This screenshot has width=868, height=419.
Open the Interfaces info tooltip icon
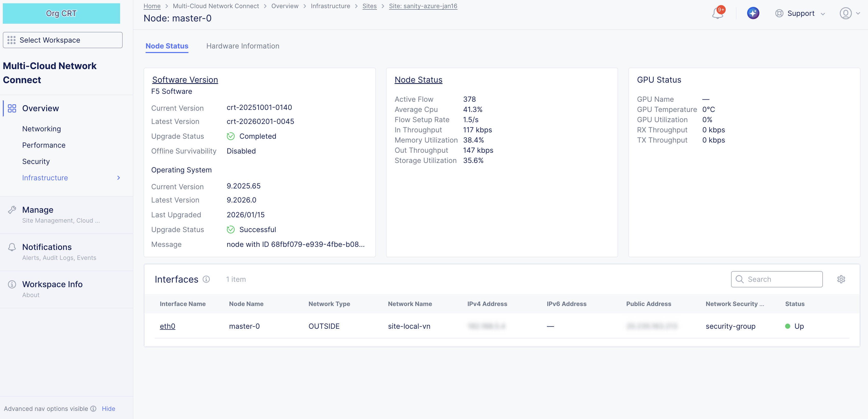point(206,279)
